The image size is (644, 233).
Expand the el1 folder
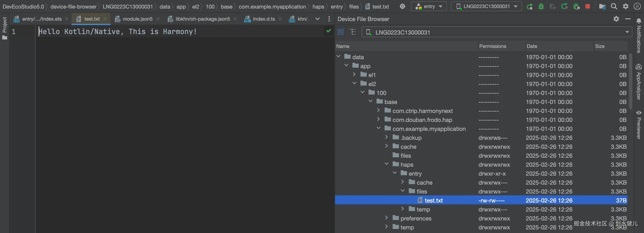pyautogui.click(x=354, y=75)
